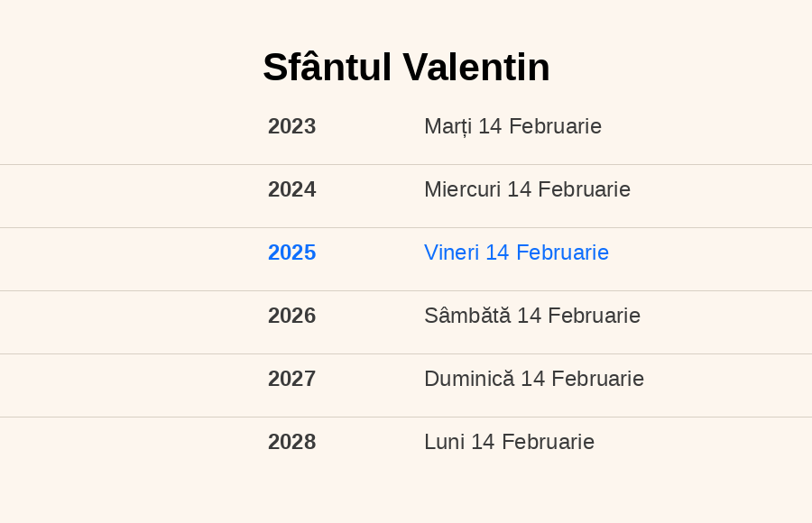The image size is (812, 523).
Task: Open the Sâmbătă 14 Februarie entry
Action: coord(532,316)
